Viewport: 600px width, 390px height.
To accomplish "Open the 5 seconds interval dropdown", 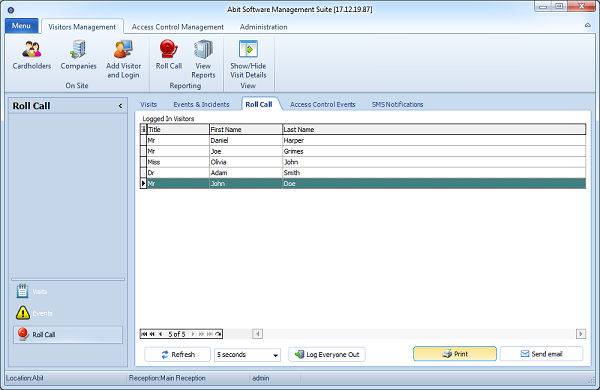I will pyautogui.click(x=247, y=355).
